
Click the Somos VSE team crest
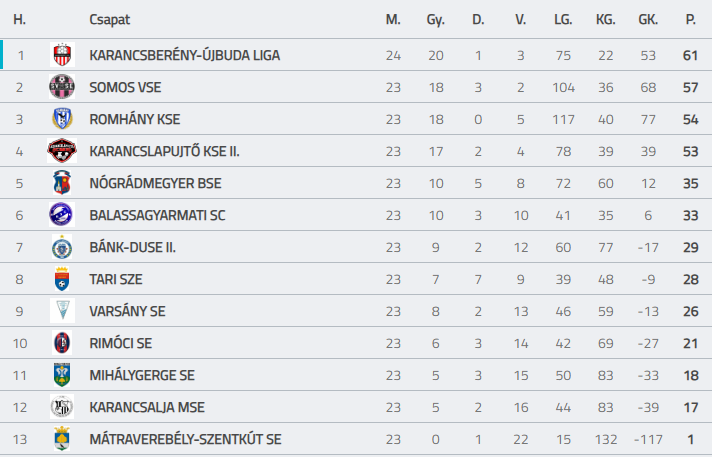(x=62, y=87)
